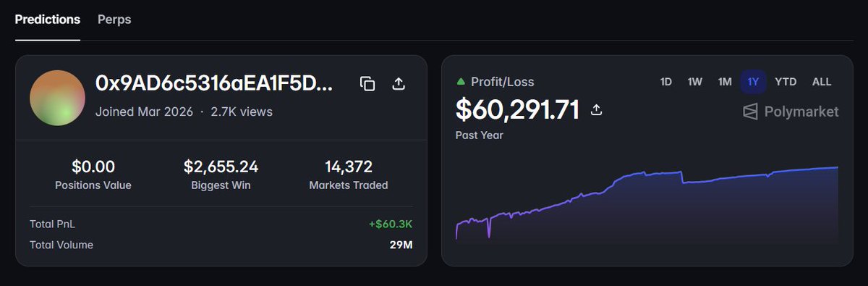This screenshot has height=286, width=868.
Task: Click the 29M Total Volume value
Action: pos(401,245)
